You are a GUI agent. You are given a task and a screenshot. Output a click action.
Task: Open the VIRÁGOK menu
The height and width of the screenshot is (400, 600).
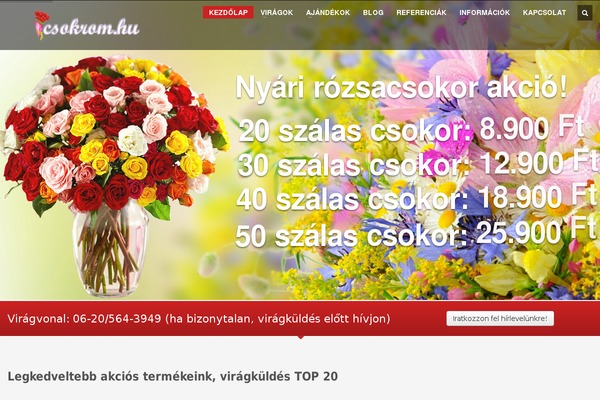[277, 13]
